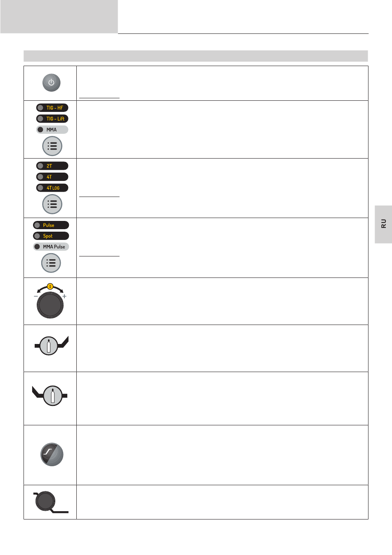This screenshot has width=392, height=555.
Task: Click the list button below MMA Pulse
Action: [51, 263]
